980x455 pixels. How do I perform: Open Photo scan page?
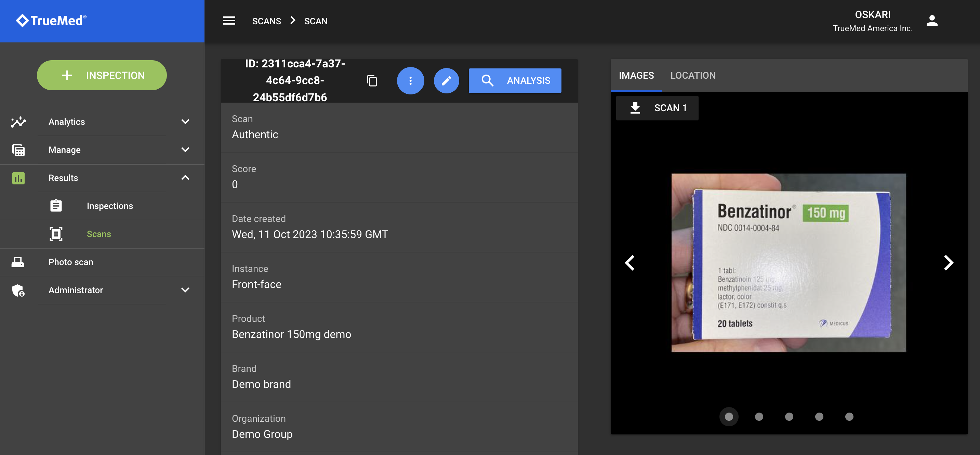click(x=102, y=262)
